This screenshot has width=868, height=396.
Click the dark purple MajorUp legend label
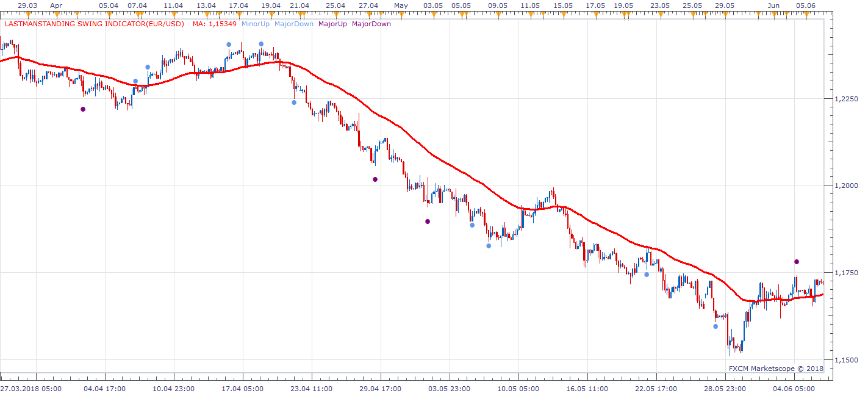pyautogui.click(x=332, y=24)
